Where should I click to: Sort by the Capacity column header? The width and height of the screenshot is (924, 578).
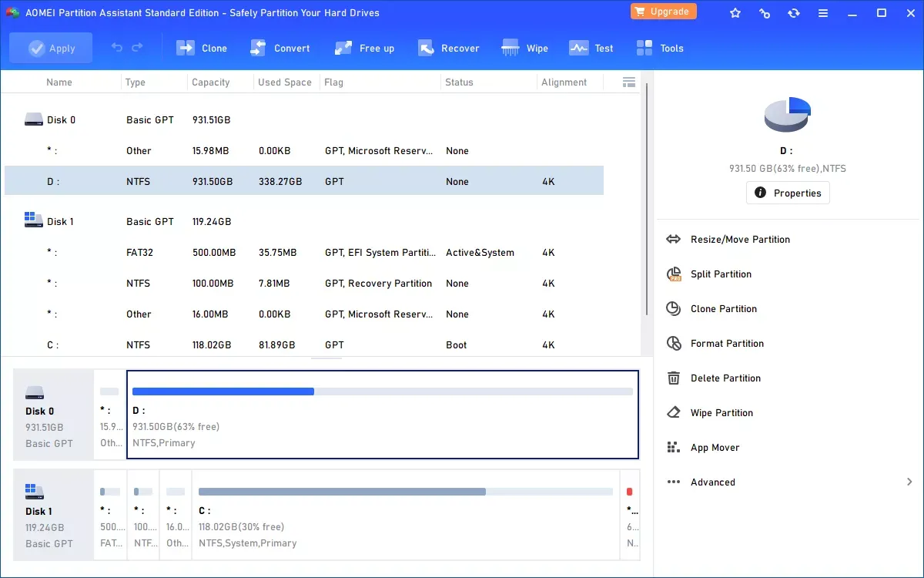coord(211,82)
